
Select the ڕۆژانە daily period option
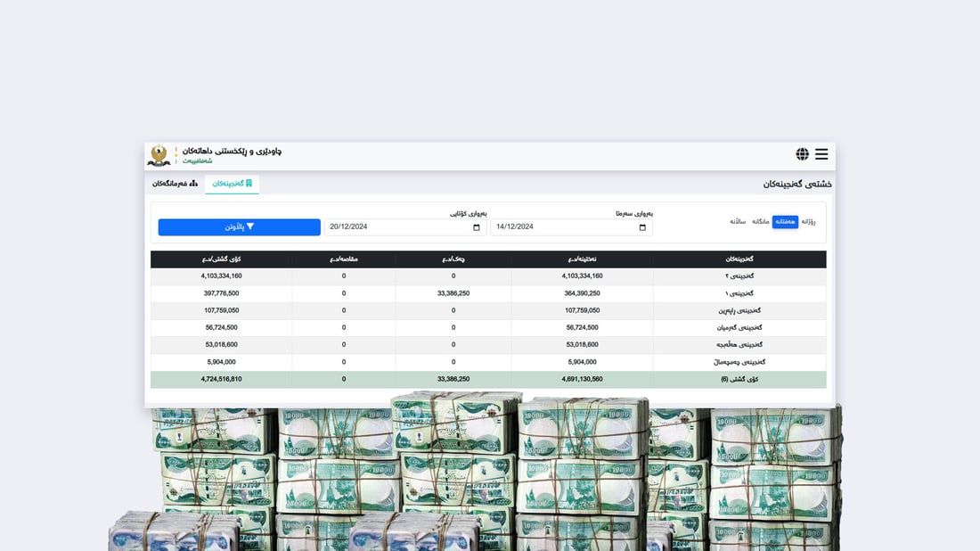[x=808, y=222]
